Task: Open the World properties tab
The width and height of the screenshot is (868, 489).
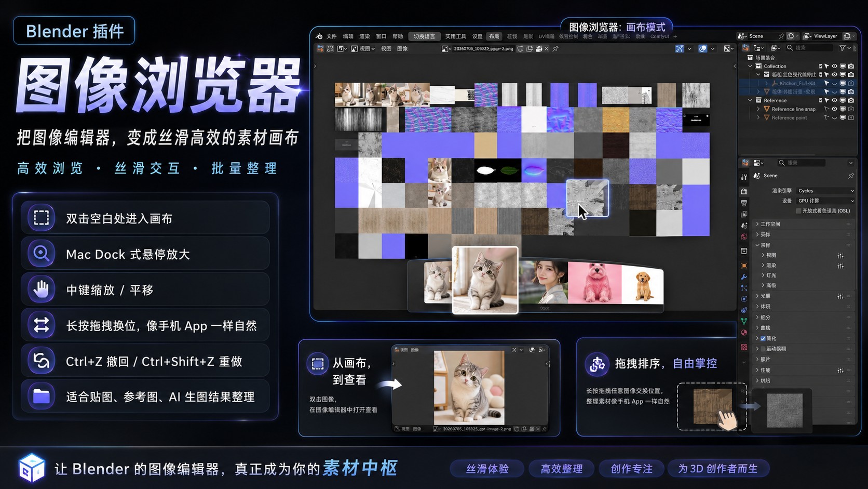Action: pos(744,236)
